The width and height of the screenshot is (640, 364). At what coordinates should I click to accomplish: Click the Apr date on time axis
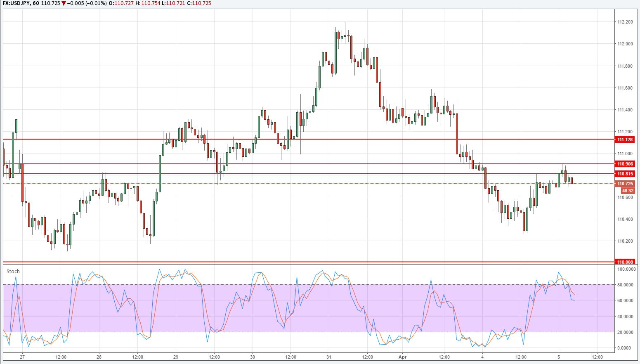pyautogui.click(x=403, y=357)
